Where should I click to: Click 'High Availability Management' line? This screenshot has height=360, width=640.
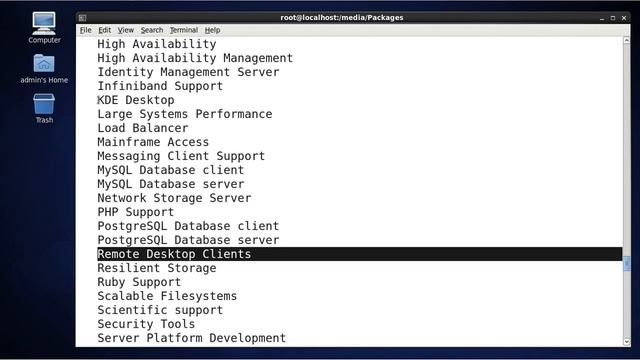pos(195,58)
